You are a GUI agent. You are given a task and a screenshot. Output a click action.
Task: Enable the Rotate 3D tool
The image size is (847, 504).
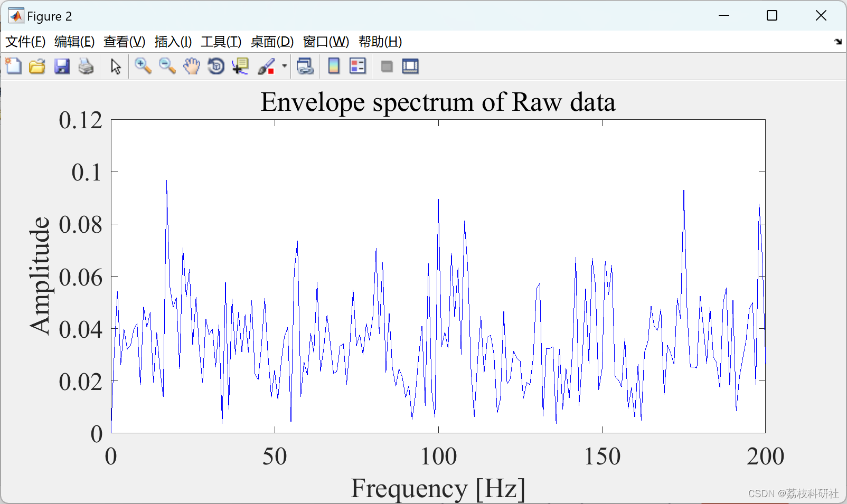pos(216,66)
